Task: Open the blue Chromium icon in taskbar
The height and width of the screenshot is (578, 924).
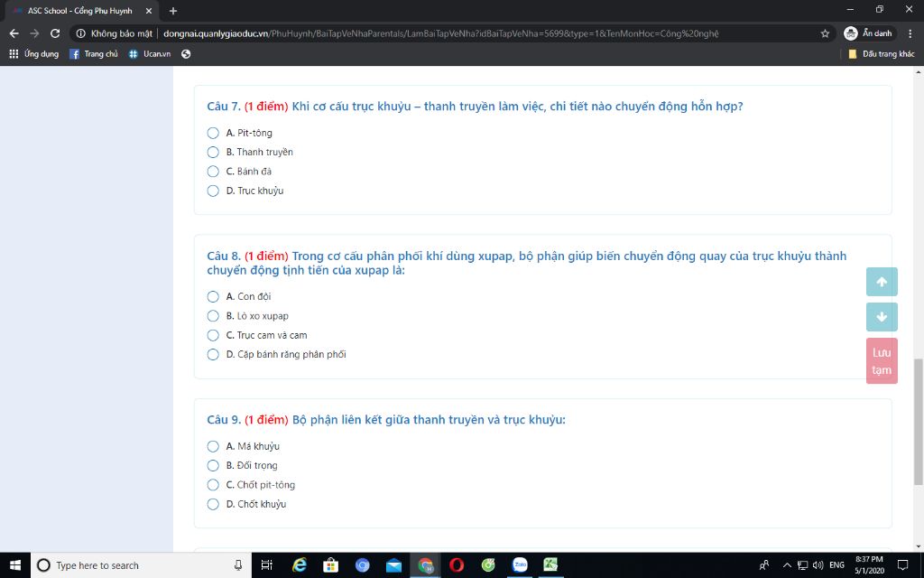Action: [363, 565]
